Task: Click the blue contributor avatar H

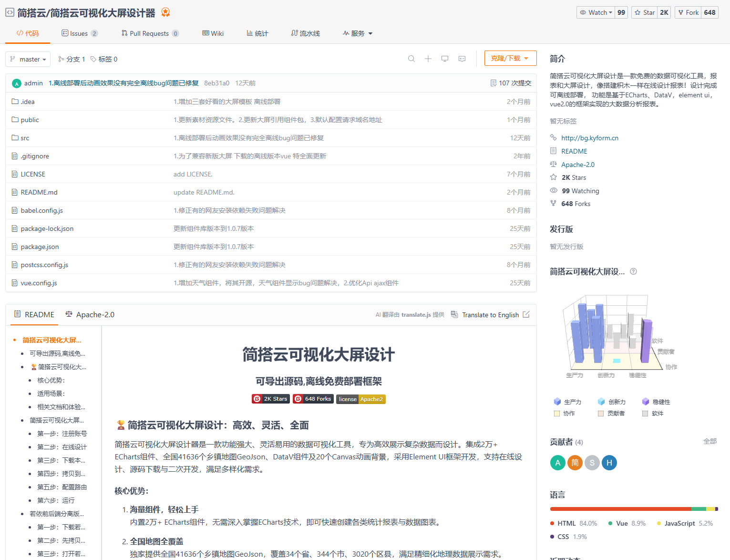Action: tap(609, 463)
